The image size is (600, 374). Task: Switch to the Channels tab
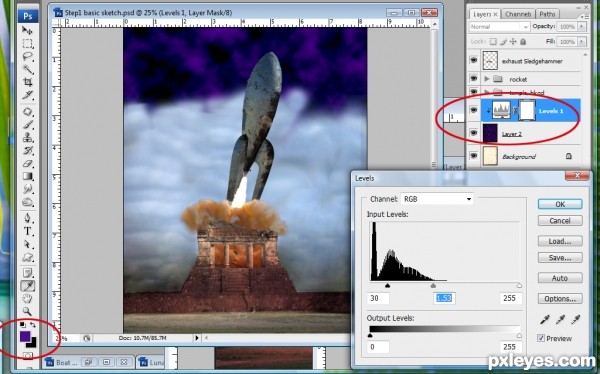518,14
